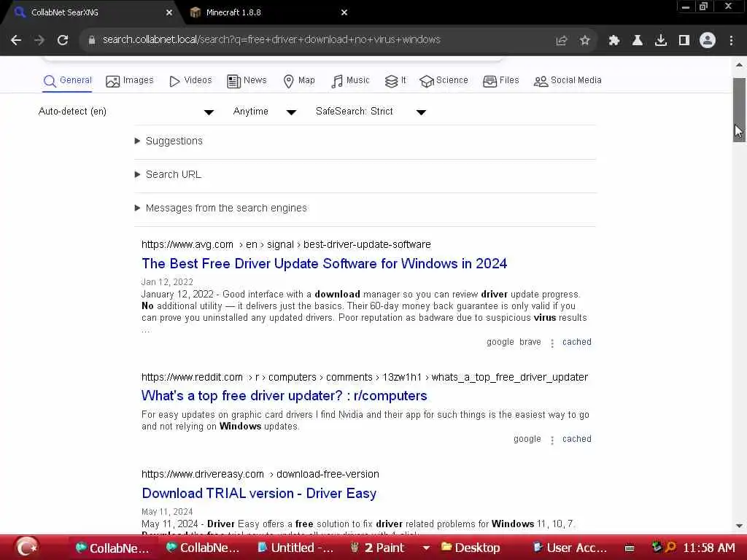The height and width of the screenshot is (560, 747).
Task: Toggle the side panel icon
Action: 684,41
